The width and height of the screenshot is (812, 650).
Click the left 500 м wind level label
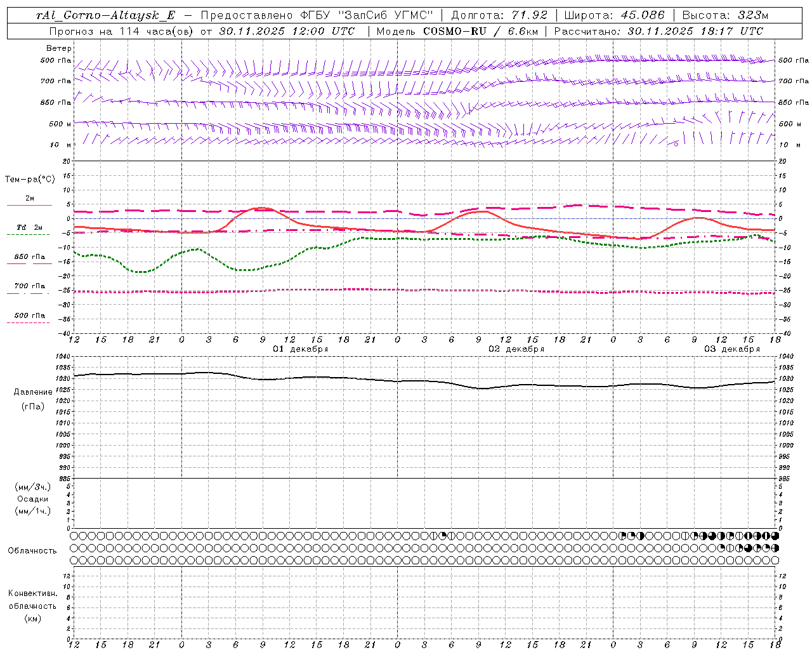60,124
